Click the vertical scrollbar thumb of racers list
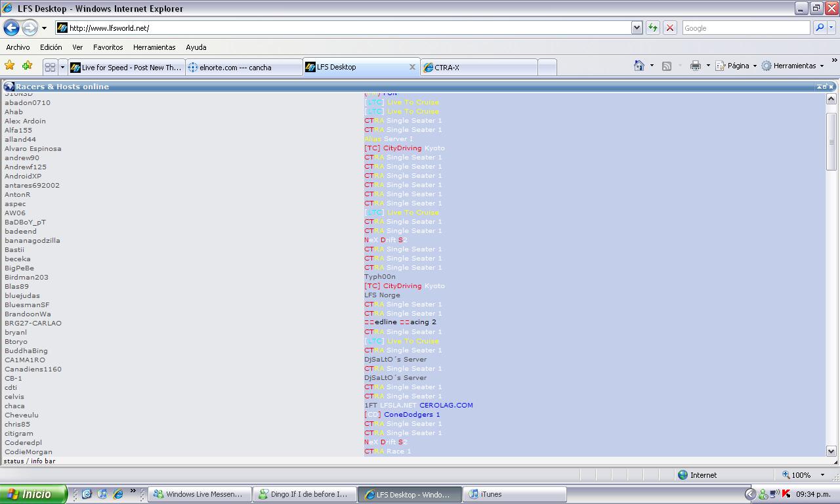 coord(831,142)
